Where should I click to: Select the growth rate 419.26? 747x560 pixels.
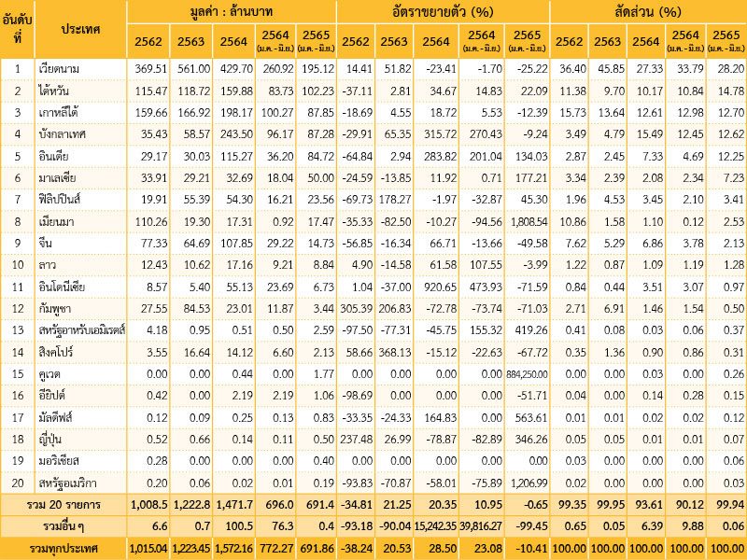[531, 330]
